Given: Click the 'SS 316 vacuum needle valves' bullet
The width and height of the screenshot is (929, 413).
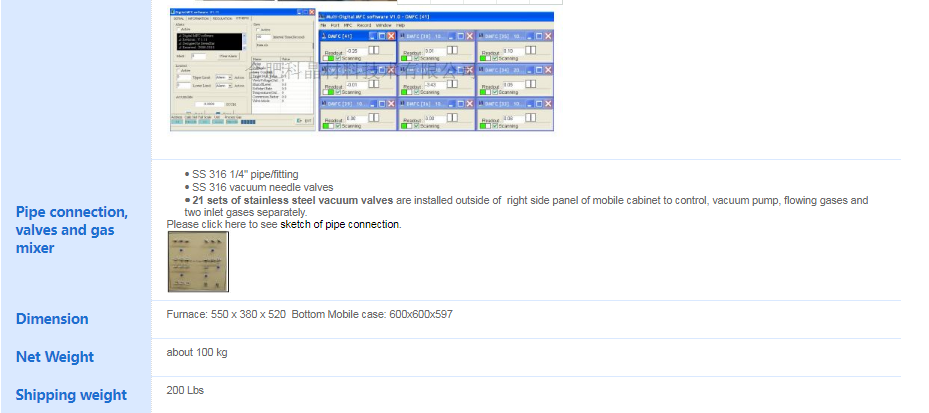Looking at the screenshot, I should click(262, 187).
